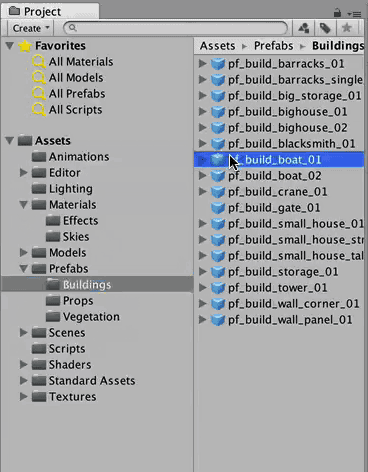Click the search by type icon
This screenshot has width=368, height=472.
click(303, 28)
